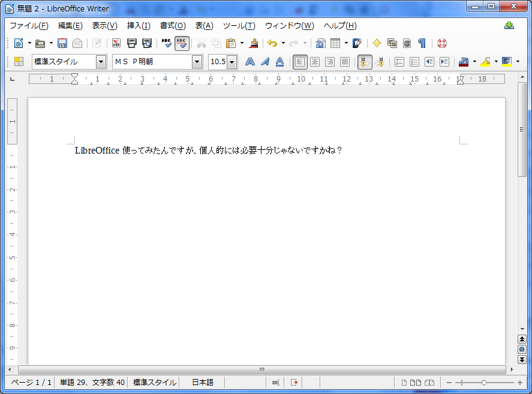532x394 pixels.
Task: Expand the paragraph style dropdown 標準スタイル
Action: click(x=101, y=62)
